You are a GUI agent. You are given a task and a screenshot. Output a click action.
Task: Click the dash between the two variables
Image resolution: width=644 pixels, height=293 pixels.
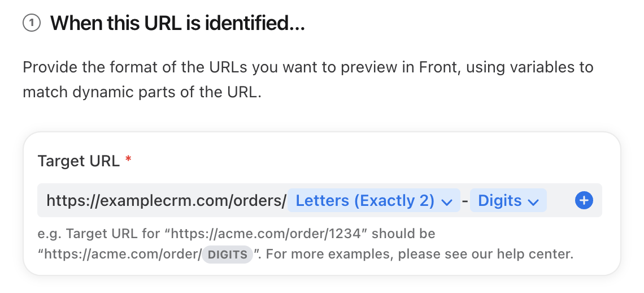click(x=465, y=201)
